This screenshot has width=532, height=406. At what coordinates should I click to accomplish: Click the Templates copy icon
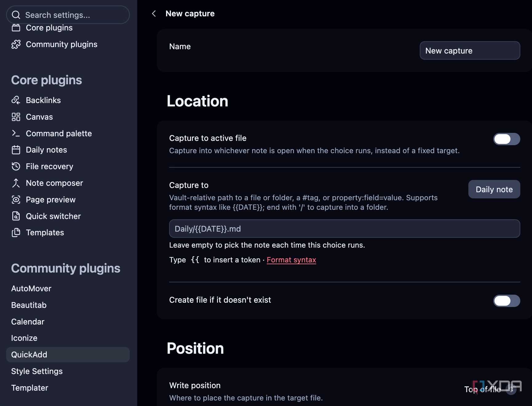(16, 233)
